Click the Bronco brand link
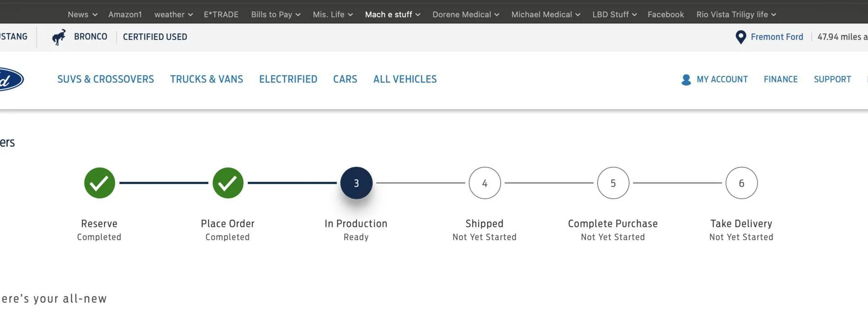Screen dimensions: 868x317 pos(90,37)
